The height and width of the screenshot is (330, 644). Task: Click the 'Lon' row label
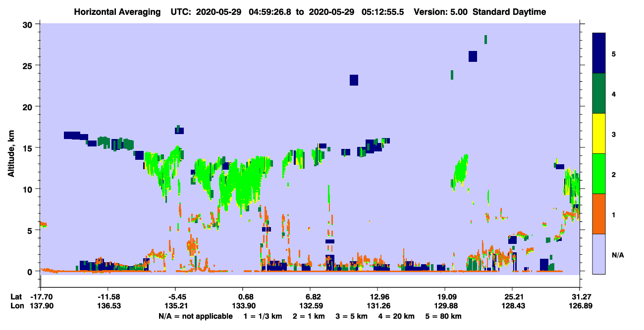point(16,306)
